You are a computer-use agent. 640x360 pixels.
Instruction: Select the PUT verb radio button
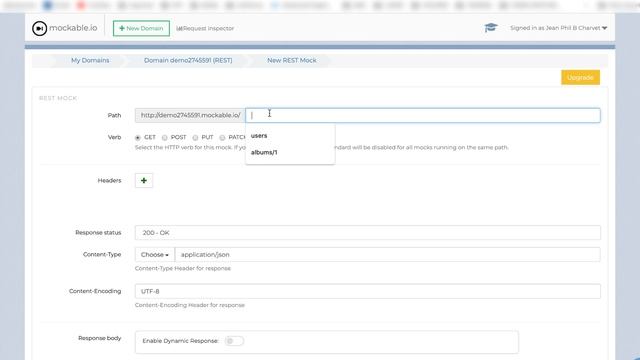(x=195, y=138)
